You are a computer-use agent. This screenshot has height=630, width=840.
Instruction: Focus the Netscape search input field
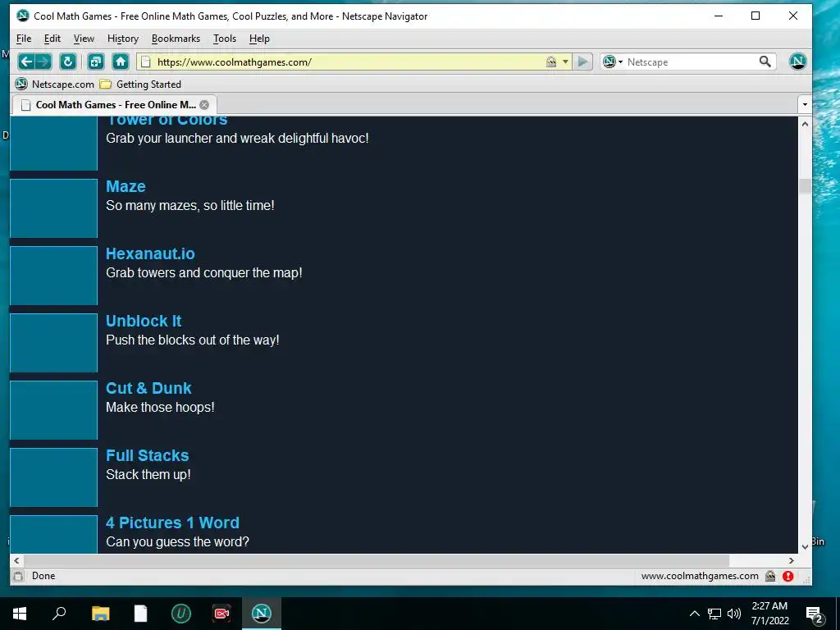(x=691, y=62)
